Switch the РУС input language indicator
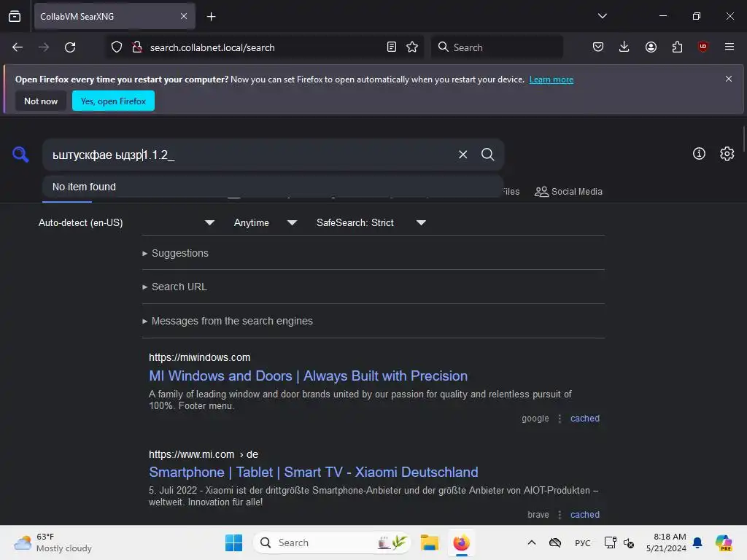 (x=582, y=542)
